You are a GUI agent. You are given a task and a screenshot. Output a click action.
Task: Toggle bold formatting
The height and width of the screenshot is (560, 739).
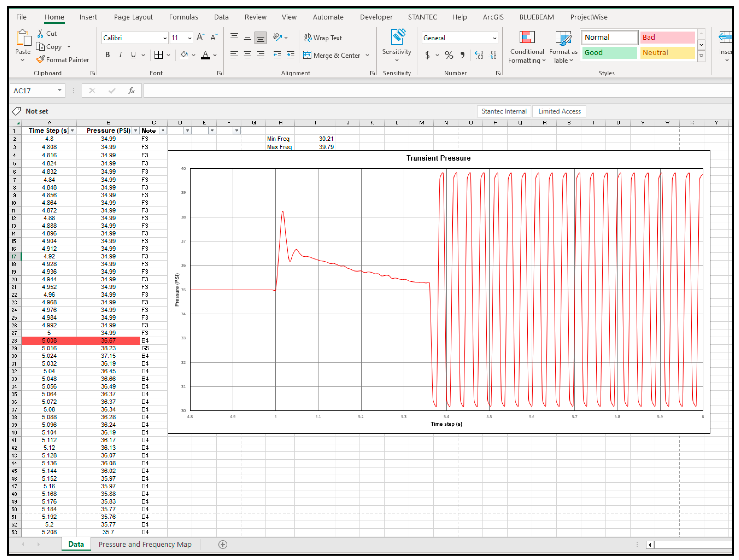pyautogui.click(x=107, y=55)
